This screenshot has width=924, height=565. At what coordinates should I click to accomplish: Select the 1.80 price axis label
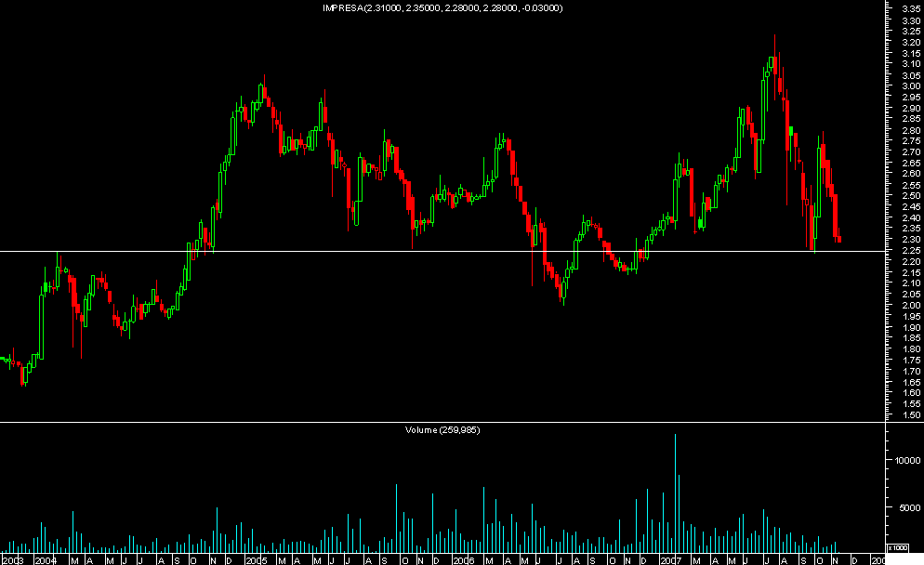click(911, 349)
